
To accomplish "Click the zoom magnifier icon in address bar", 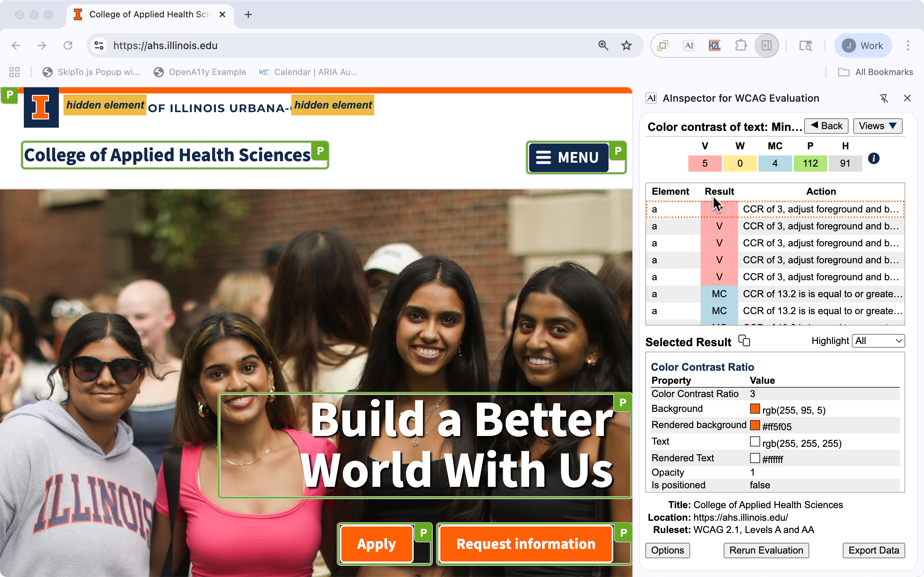I will point(603,45).
